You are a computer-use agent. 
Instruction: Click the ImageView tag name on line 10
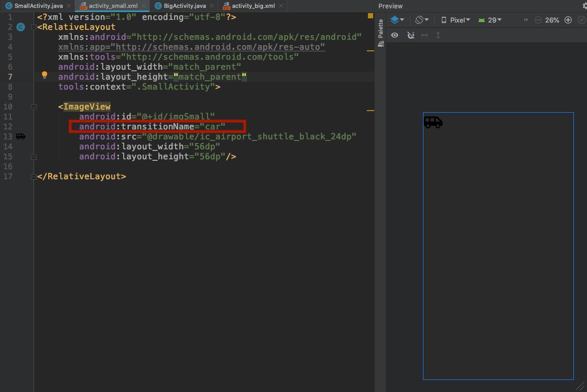87,107
